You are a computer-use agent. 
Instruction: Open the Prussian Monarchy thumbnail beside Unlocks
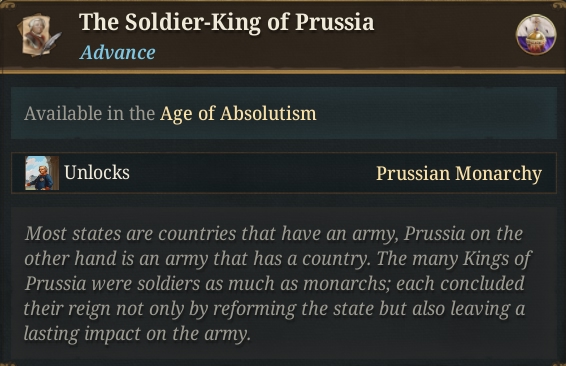42,173
